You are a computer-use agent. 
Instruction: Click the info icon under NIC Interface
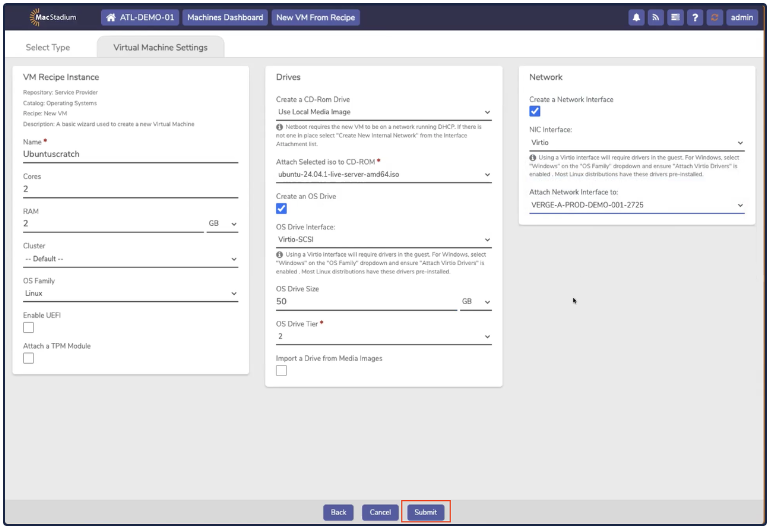(x=533, y=158)
